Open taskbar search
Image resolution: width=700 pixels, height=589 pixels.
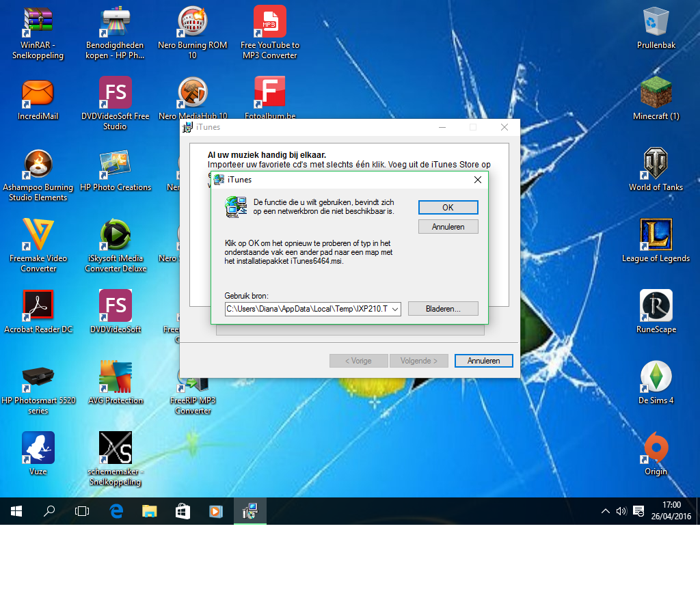(49, 511)
